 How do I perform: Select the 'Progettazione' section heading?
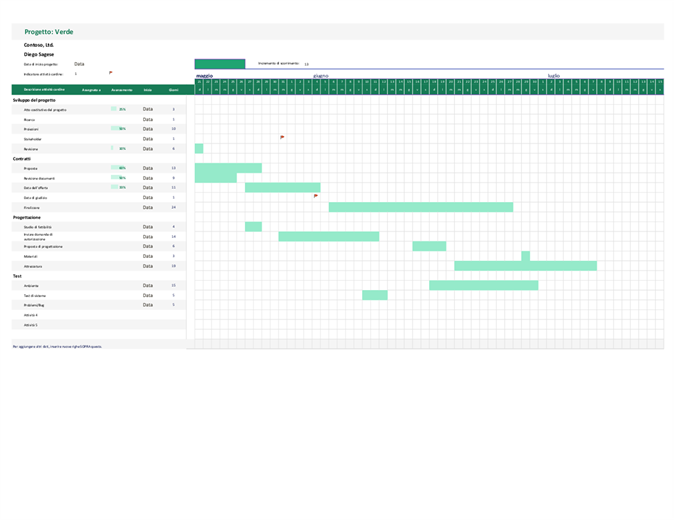coord(27,217)
